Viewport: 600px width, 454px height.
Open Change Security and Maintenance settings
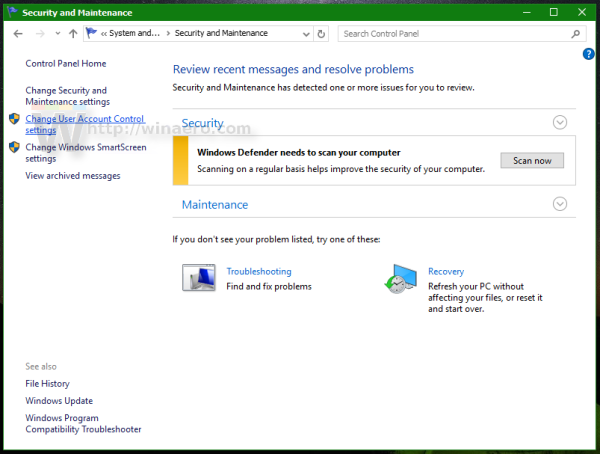[68, 96]
